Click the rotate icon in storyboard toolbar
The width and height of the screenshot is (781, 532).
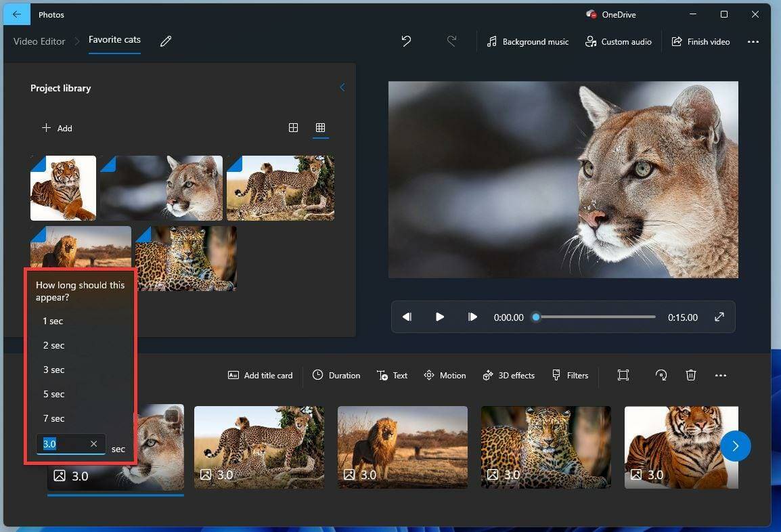point(661,375)
